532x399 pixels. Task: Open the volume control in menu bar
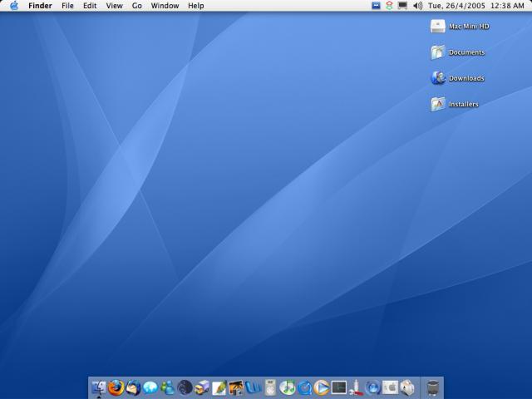417,6
